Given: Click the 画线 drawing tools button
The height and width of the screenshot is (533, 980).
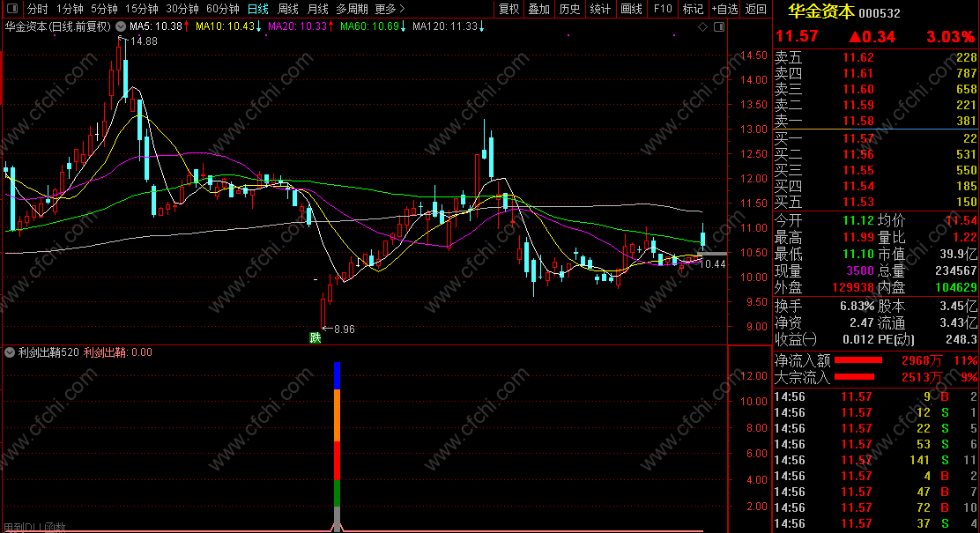Looking at the screenshot, I should (631, 9).
